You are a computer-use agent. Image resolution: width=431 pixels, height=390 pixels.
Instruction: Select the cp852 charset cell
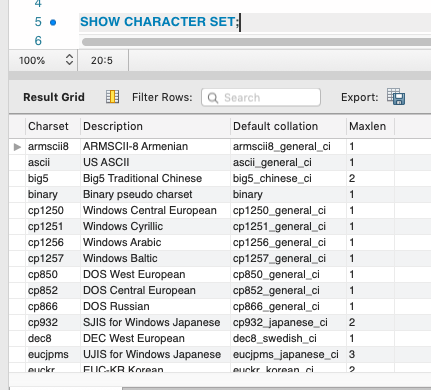[x=53, y=290]
